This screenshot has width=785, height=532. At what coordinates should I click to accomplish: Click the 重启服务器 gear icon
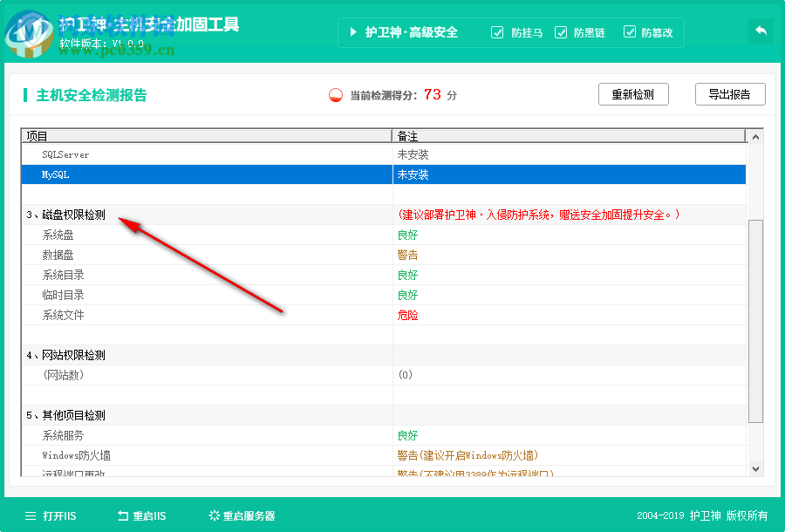[x=212, y=515]
